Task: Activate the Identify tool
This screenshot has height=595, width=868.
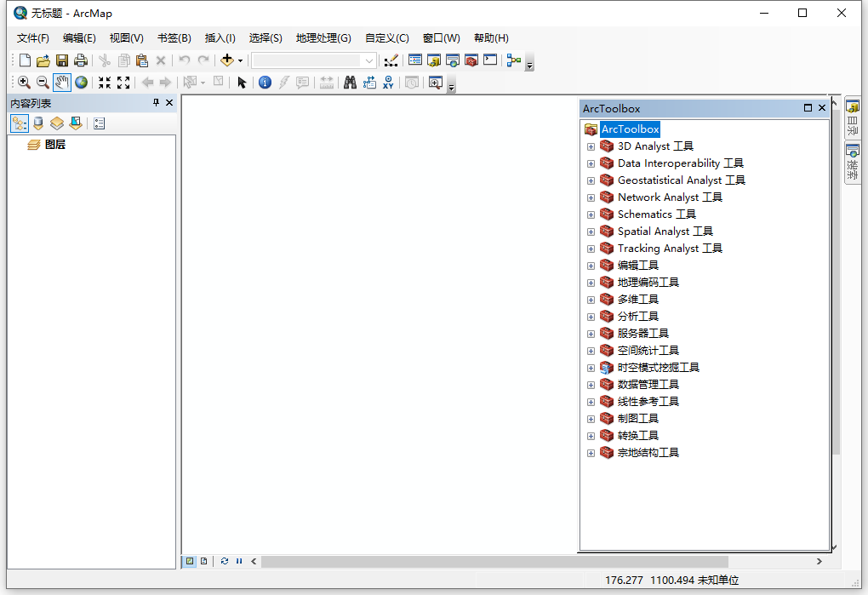Action: click(266, 83)
